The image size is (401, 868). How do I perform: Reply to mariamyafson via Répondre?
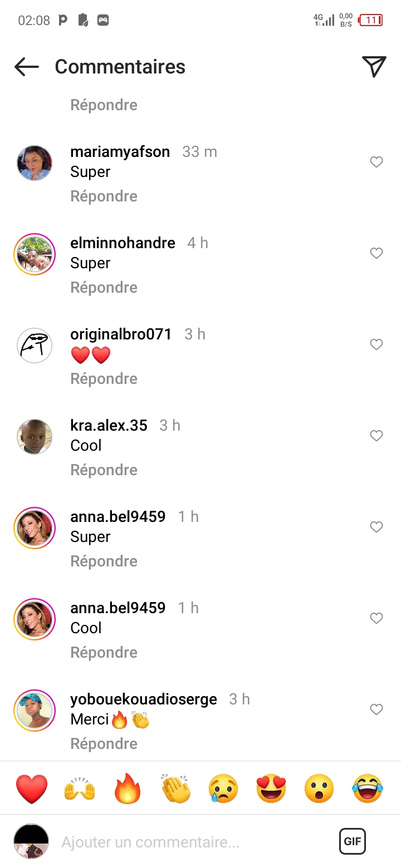point(104,196)
